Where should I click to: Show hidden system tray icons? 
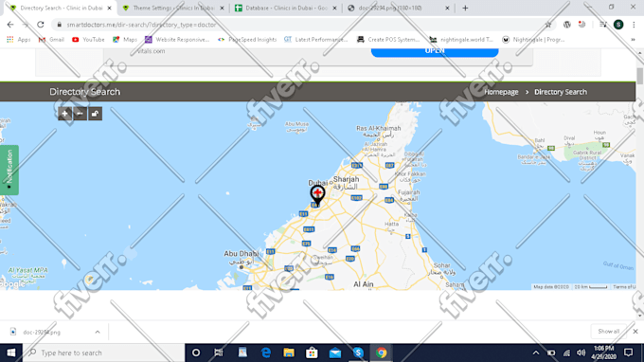point(536,353)
